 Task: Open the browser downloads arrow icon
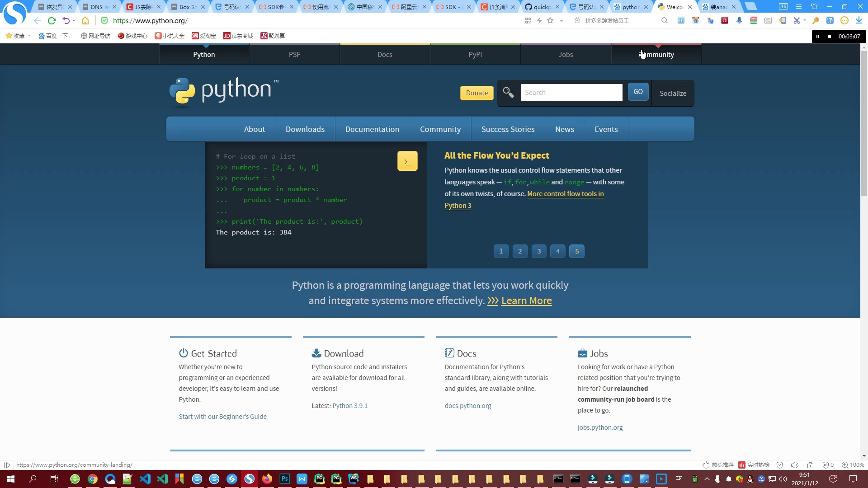[x=859, y=21]
